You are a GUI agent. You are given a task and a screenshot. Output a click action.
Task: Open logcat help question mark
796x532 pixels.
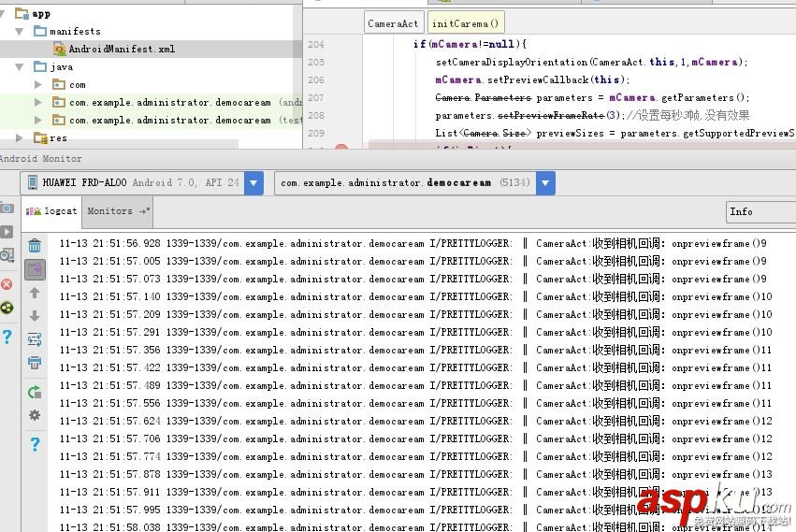pyautogui.click(x=35, y=444)
